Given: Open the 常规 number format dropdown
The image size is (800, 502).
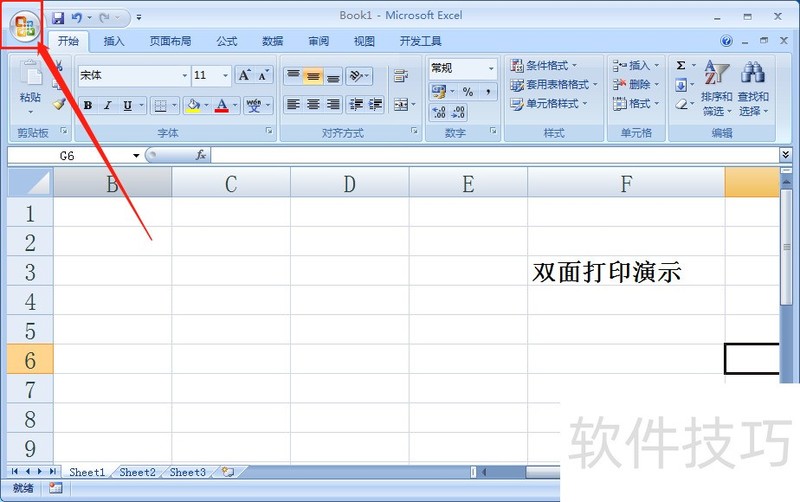Looking at the screenshot, I should [491, 68].
